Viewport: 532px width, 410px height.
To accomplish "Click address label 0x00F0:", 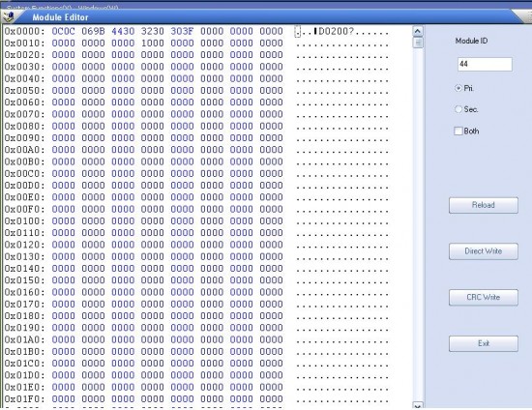I will [x=25, y=209].
